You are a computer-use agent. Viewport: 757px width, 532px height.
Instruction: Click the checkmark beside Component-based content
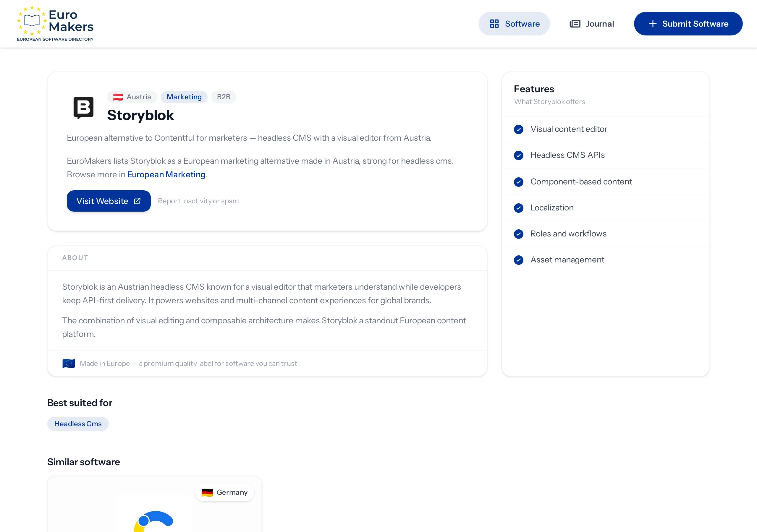pyautogui.click(x=518, y=182)
